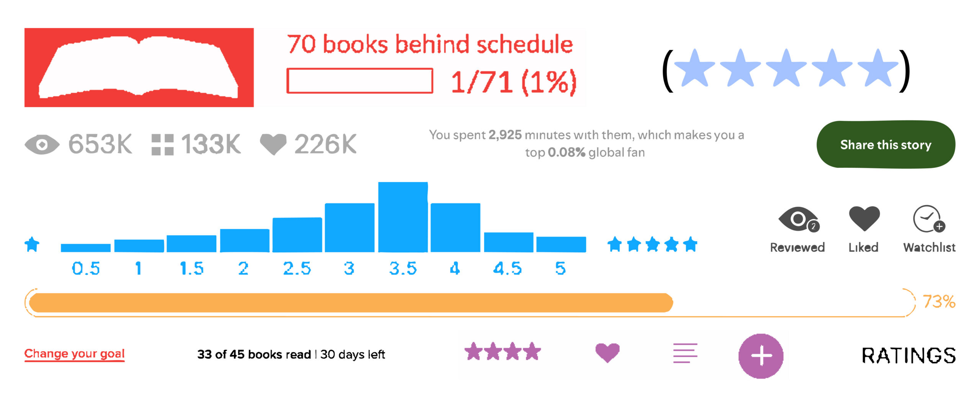
Task: Select the 0.5 rating histogram bar
Action: coord(86,248)
